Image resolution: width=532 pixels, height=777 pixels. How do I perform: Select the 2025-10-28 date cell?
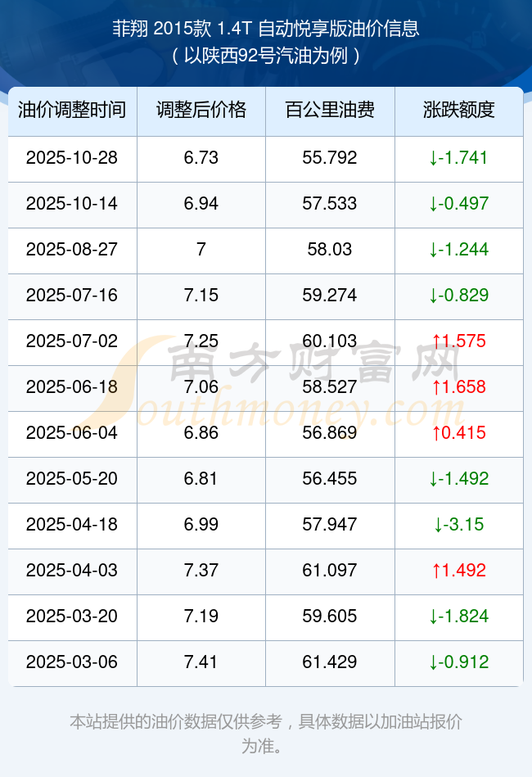pyautogui.click(x=72, y=157)
